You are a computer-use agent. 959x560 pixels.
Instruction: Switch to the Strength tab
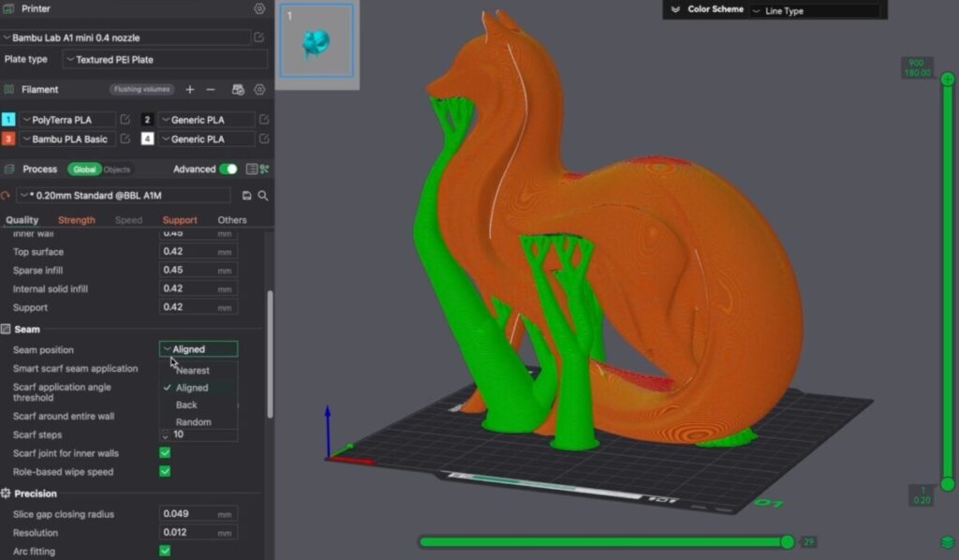[77, 220]
